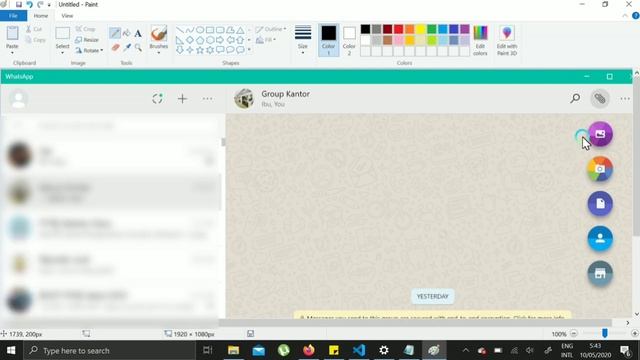Click the WhatsApp chat search magnifier icon

coord(575,98)
